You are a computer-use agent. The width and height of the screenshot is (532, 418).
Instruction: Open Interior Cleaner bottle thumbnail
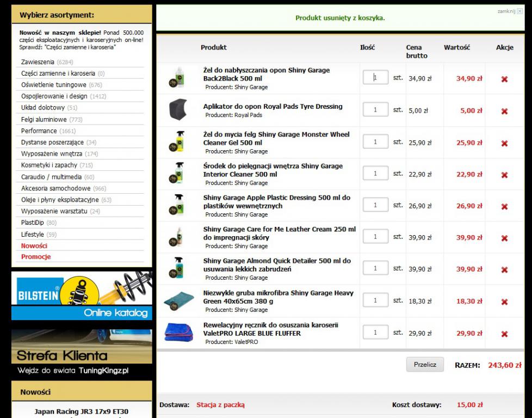point(177,173)
